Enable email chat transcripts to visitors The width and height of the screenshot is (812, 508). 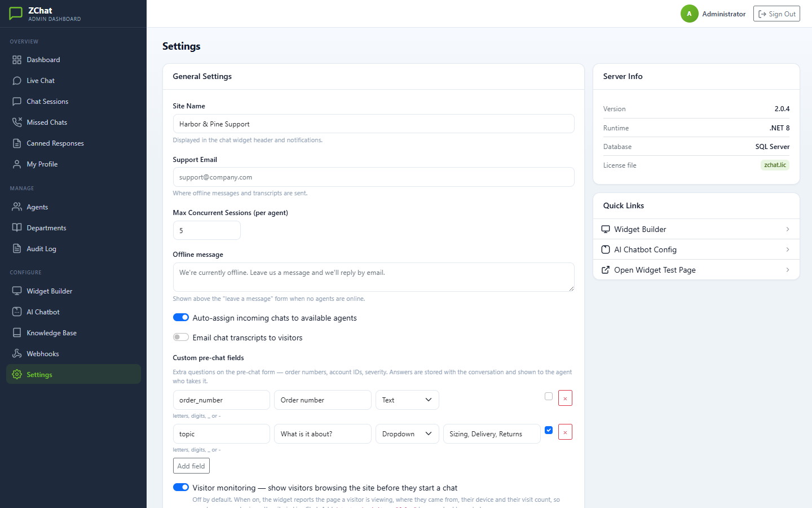(x=181, y=338)
